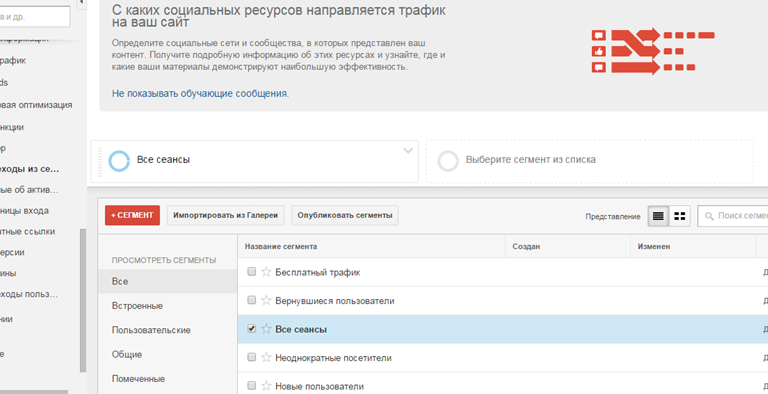Viewport: 768px width, 394px height.
Task: Click the Бесплатный трафик segment name
Action: point(318,272)
